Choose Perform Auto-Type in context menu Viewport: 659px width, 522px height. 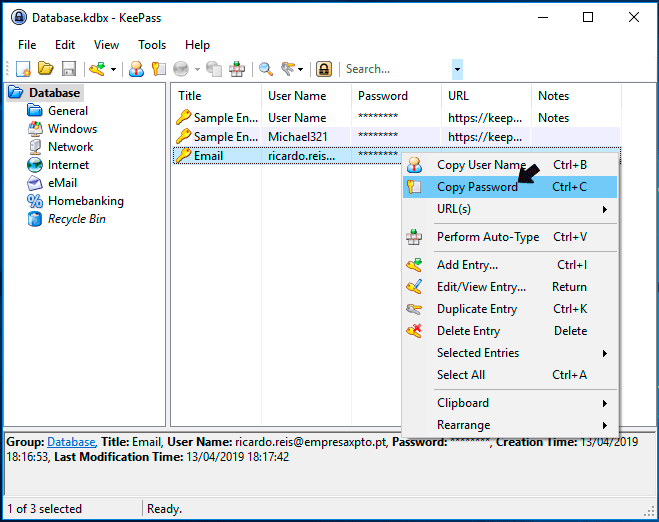(509, 237)
